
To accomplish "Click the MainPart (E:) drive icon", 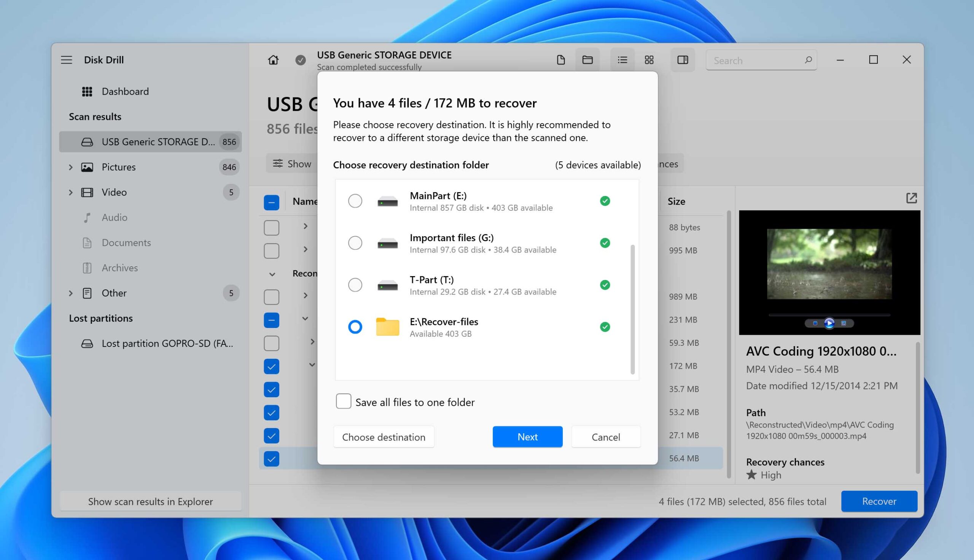I will coord(387,201).
